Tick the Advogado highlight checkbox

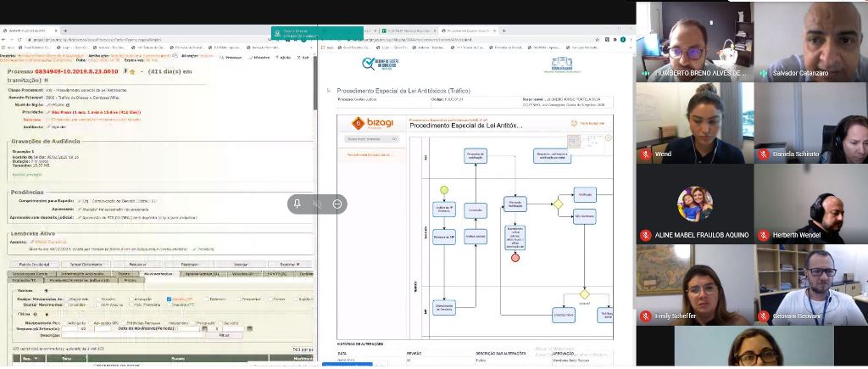(131, 299)
